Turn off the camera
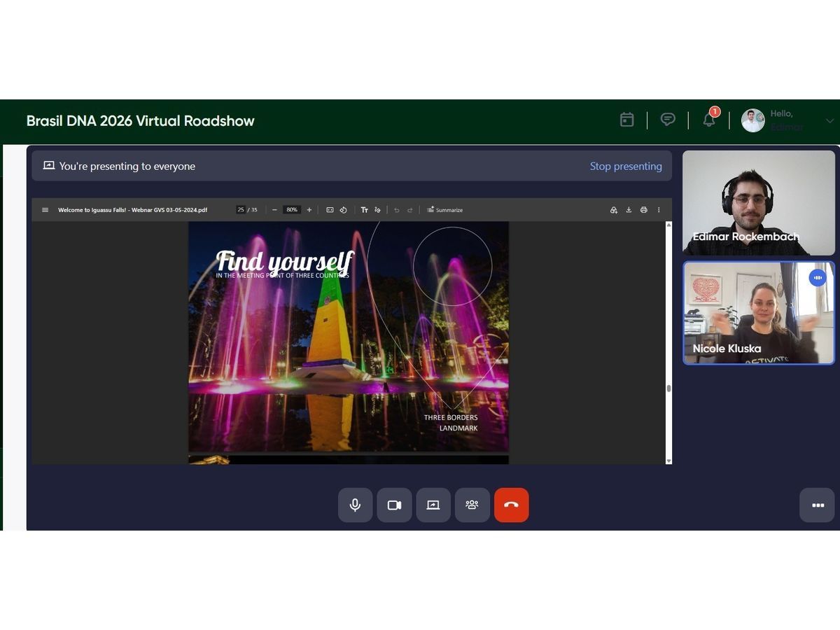The image size is (840, 630). pyautogui.click(x=394, y=505)
